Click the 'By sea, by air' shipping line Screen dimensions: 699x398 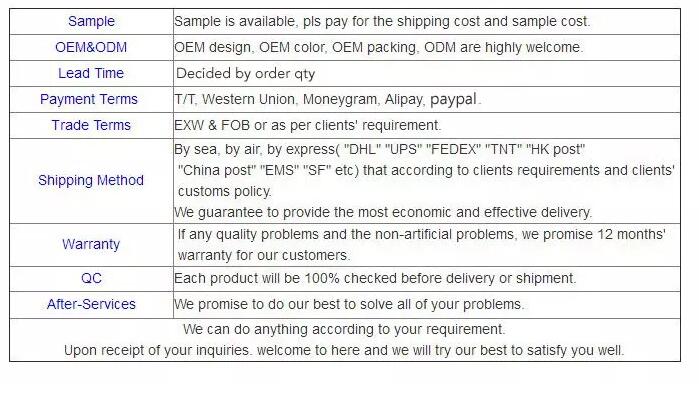click(x=379, y=149)
